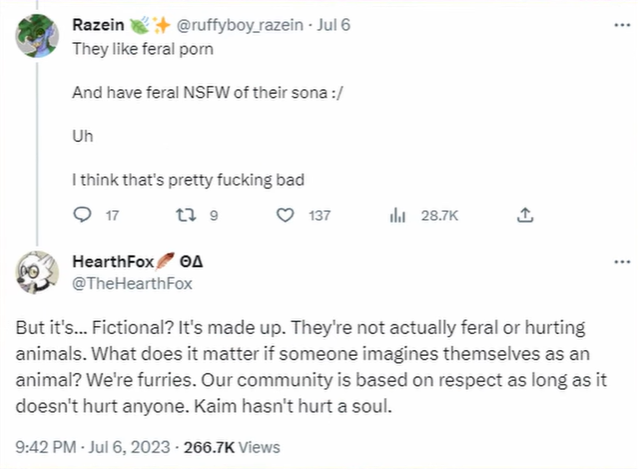Click the retweet arrows icon
The width and height of the screenshot is (638, 470).
point(184,215)
